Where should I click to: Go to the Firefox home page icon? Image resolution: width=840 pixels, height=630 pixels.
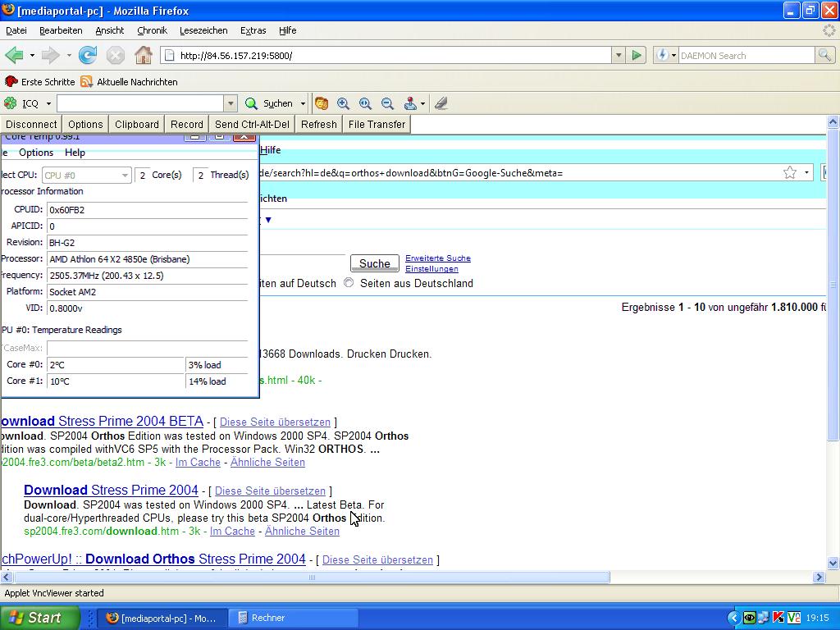tap(143, 55)
